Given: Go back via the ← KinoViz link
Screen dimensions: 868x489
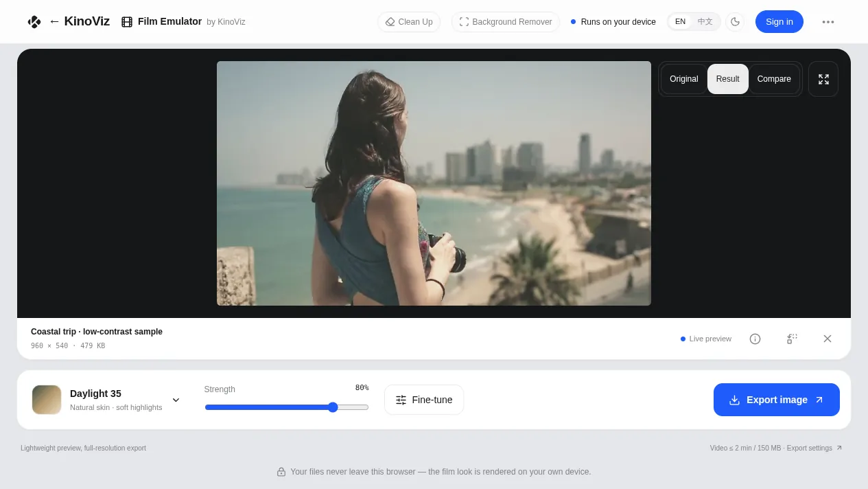Looking at the screenshot, I should tap(79, 21).
